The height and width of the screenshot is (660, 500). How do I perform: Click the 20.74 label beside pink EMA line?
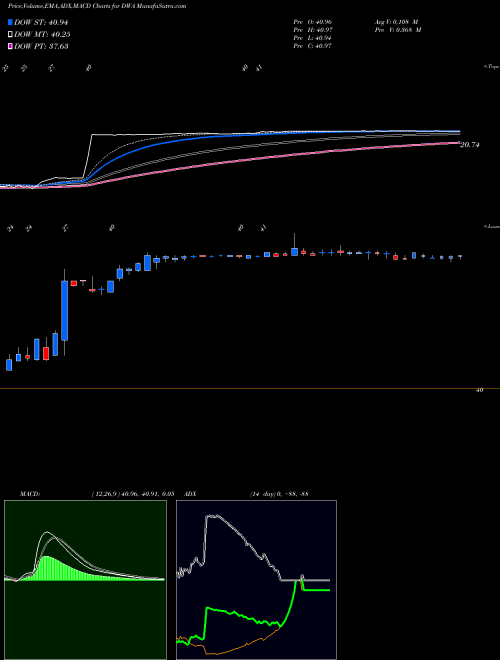(470, 145)
